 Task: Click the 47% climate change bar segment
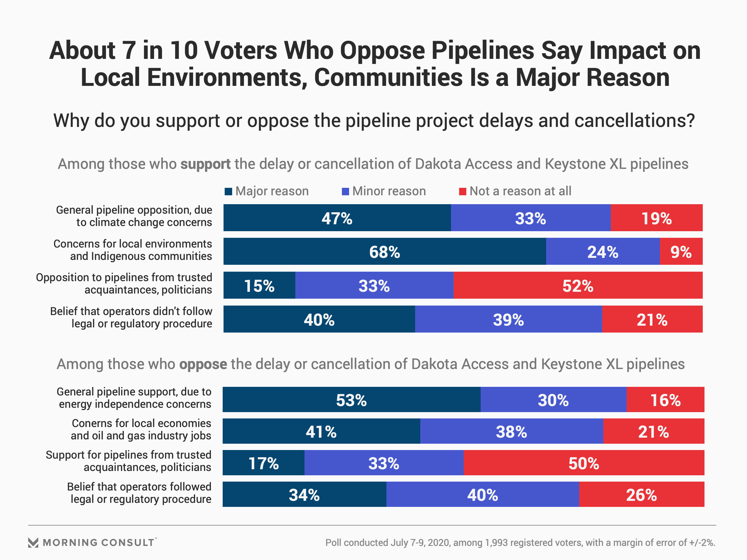click(x=337, y=218)
